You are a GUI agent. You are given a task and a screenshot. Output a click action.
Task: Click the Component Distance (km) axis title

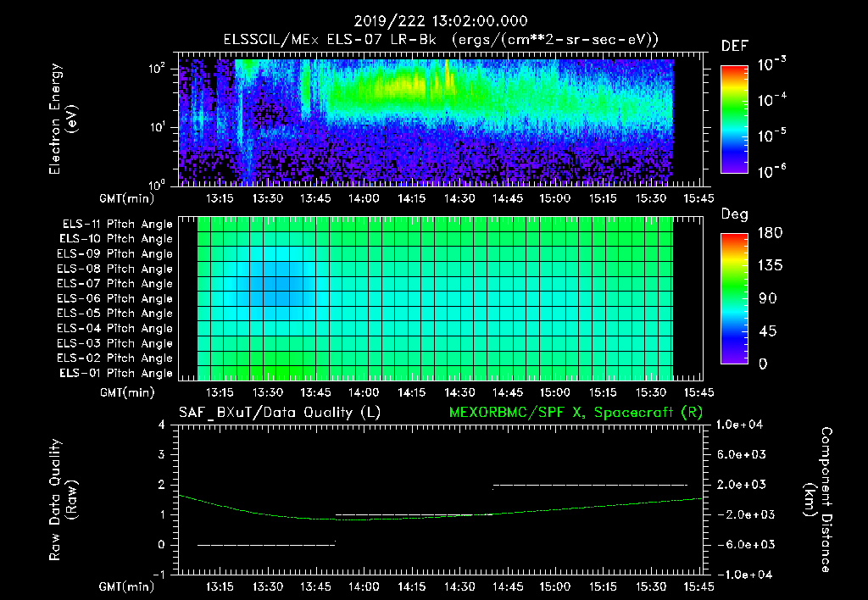[x=818, y=500]
